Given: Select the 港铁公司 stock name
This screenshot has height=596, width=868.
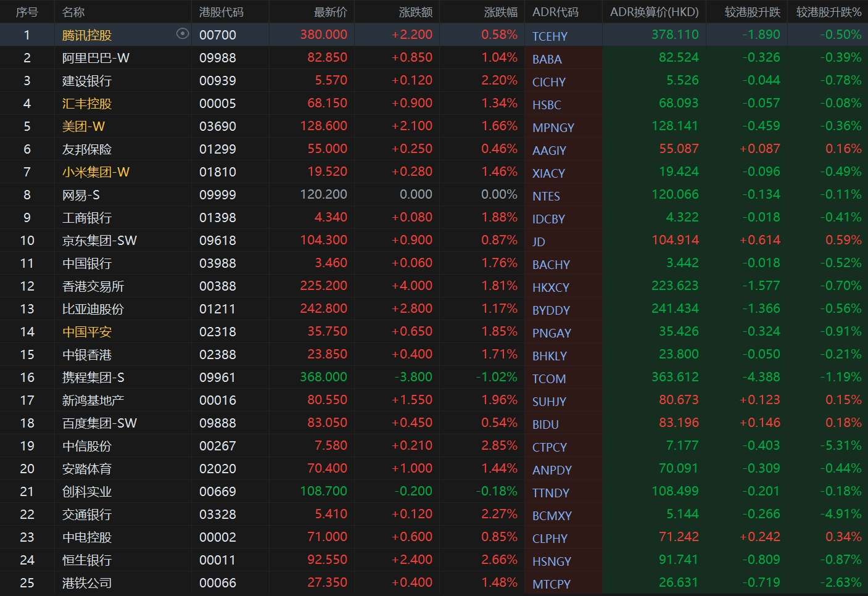Looking at the screenshot, I should coord(87,583).
